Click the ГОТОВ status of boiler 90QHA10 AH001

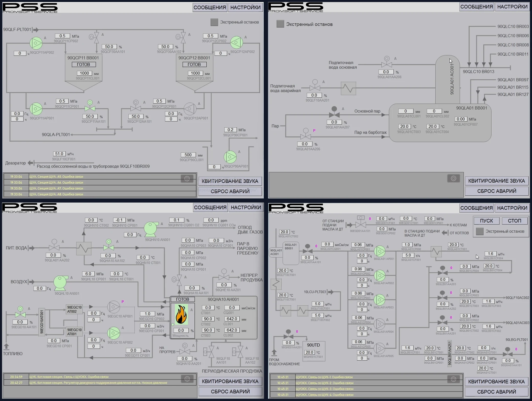183,299
